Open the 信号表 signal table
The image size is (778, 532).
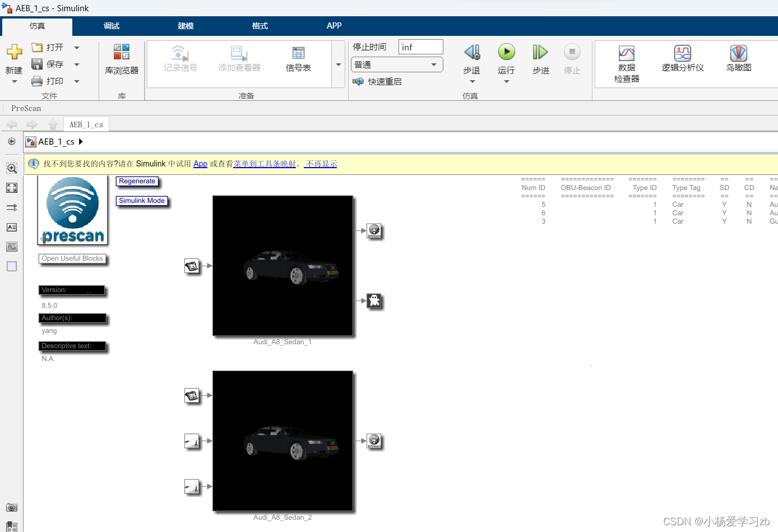(x=298, y=59)
